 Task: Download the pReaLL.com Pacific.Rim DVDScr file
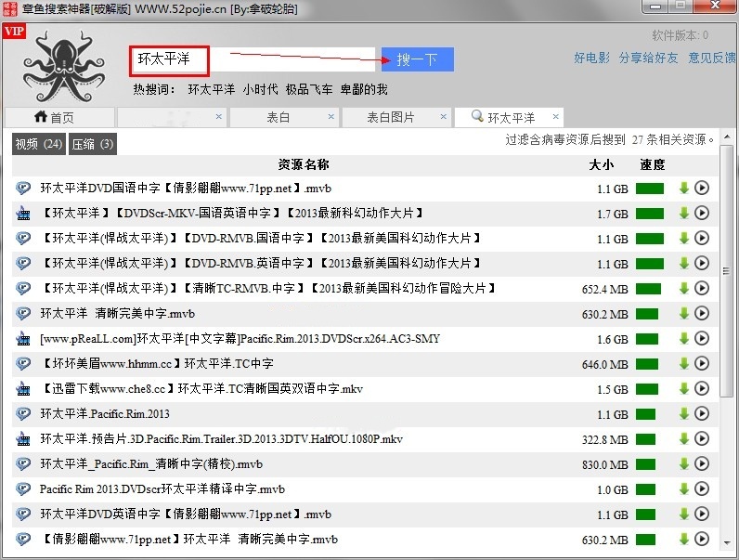pos(684,338)
